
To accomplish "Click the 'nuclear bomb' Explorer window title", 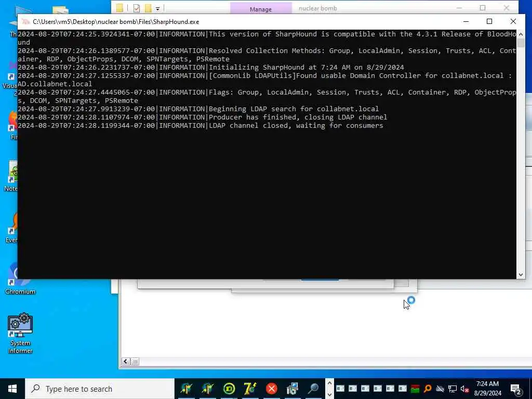I will (317, 8).
